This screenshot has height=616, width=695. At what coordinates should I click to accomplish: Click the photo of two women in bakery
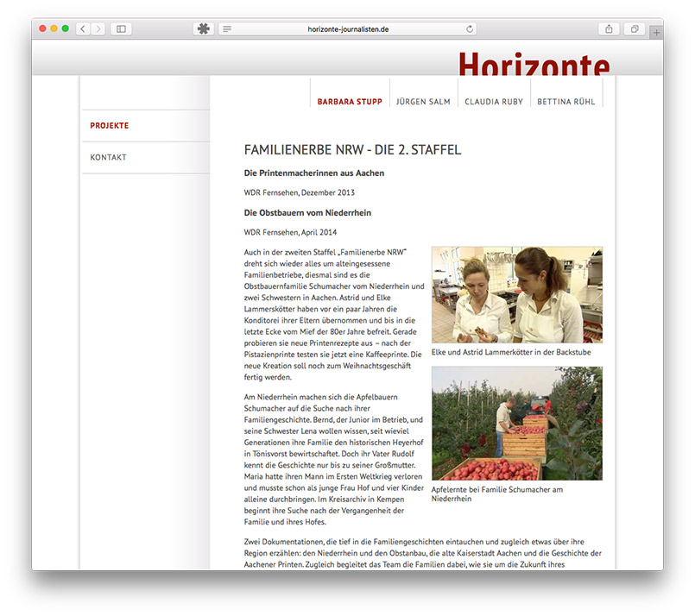517,295
